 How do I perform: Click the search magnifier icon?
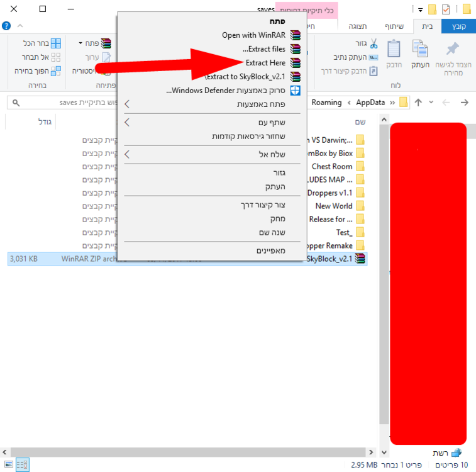click(x=16, y=103)
